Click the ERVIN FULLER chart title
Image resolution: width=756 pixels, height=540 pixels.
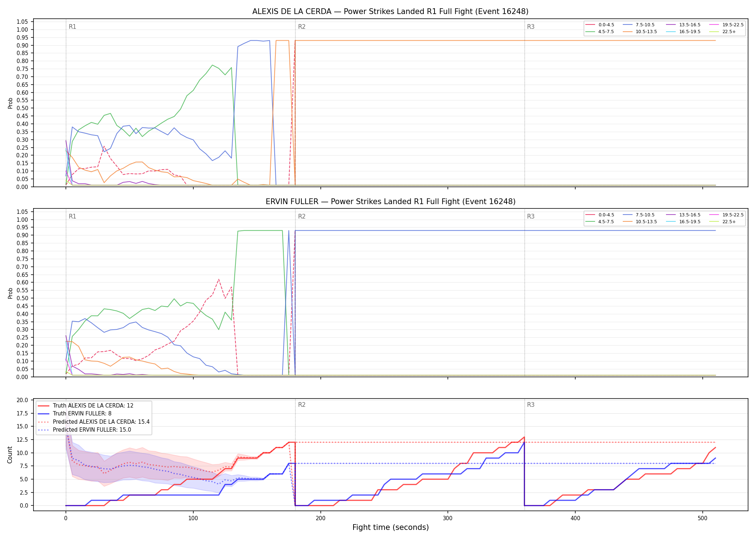(x=390, y=202)
